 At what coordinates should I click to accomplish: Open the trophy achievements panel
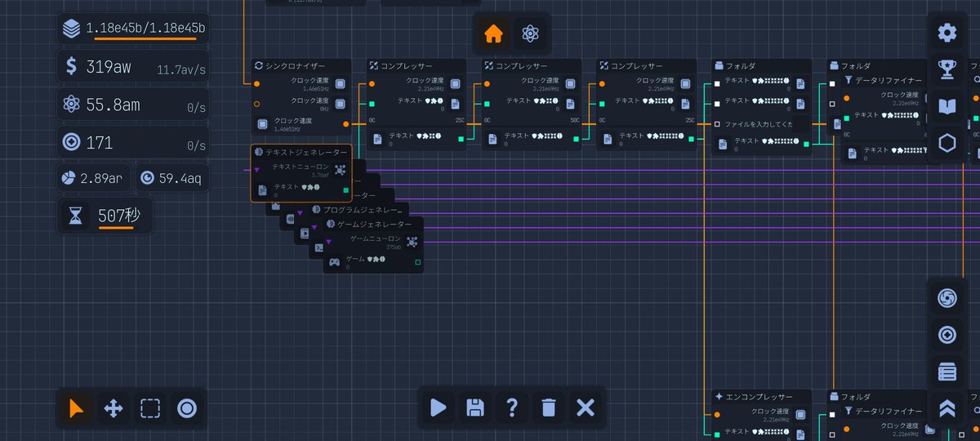(x=947, y=69)
